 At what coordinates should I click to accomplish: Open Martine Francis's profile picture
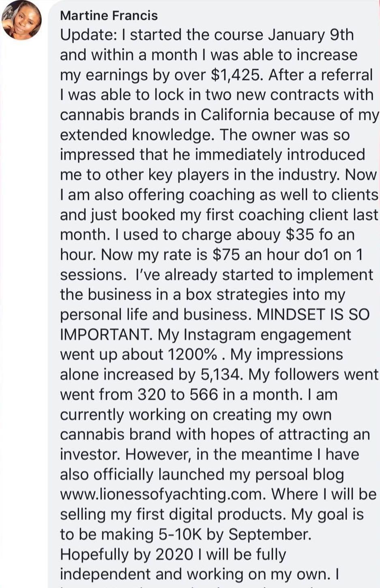click(22, 21)
